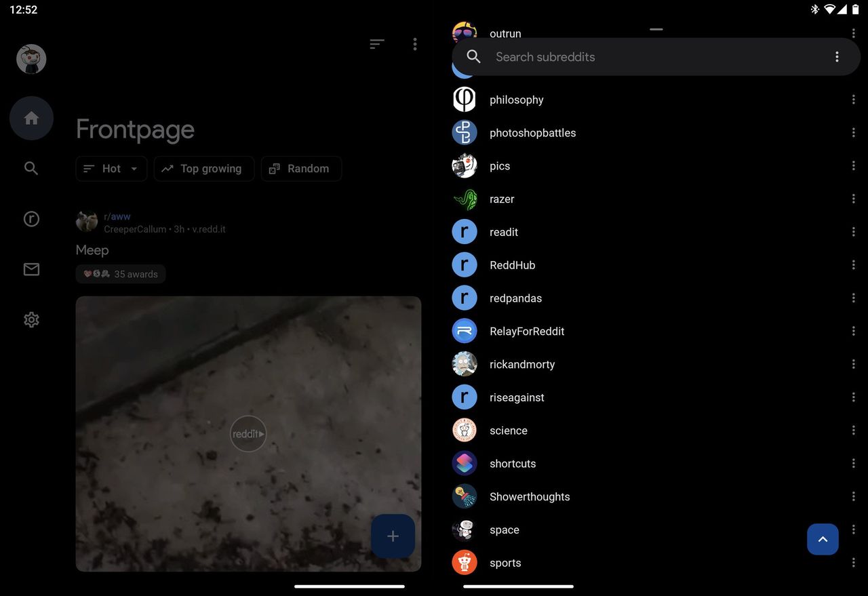Open the photoshopbattles subreddit

[533, 133]
